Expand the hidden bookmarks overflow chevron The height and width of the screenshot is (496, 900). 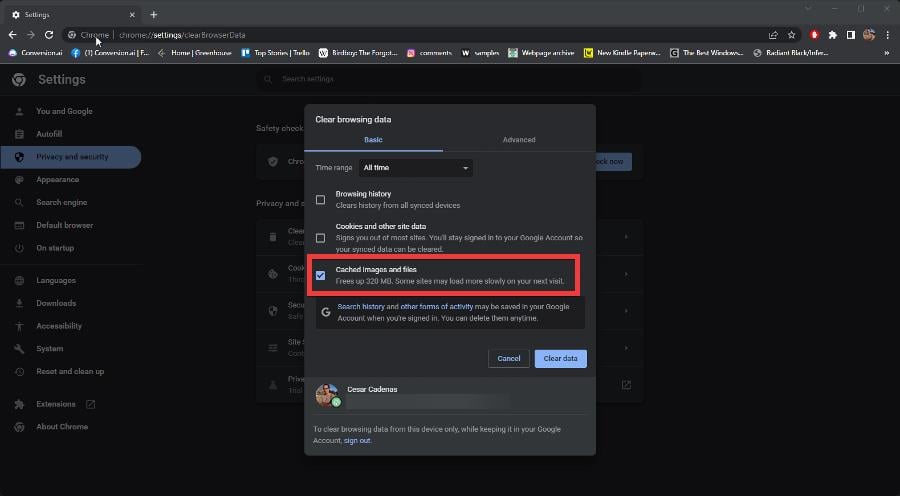(887, 53)
